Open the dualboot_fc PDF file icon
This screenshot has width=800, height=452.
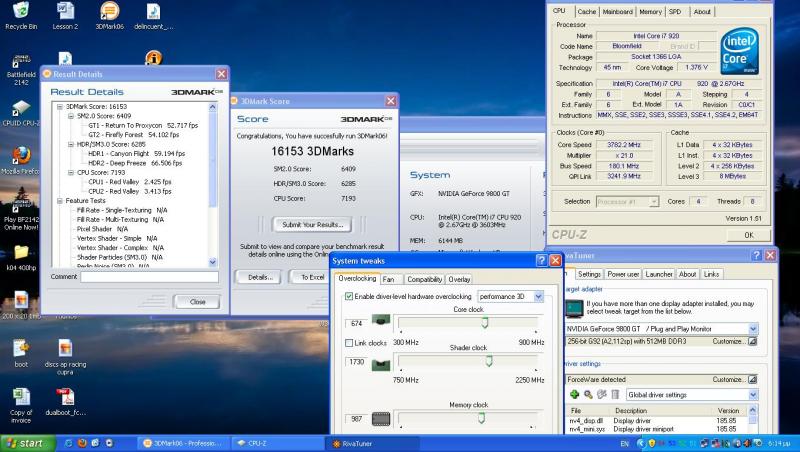point(65,397)
